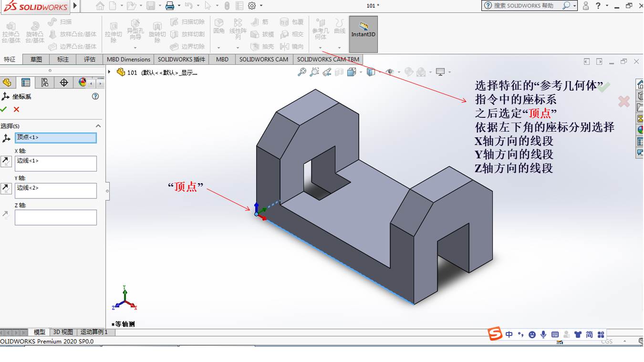This screenshot has height=362, width=644.
Task: Open the 参考几何体 dropdown arrow
Action: point(320,48)
